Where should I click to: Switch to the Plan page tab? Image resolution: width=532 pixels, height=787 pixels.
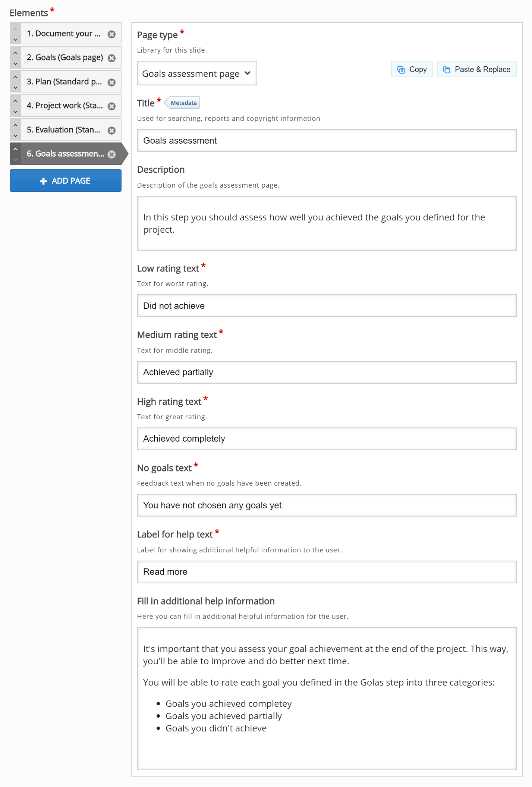tap(64, 82)
